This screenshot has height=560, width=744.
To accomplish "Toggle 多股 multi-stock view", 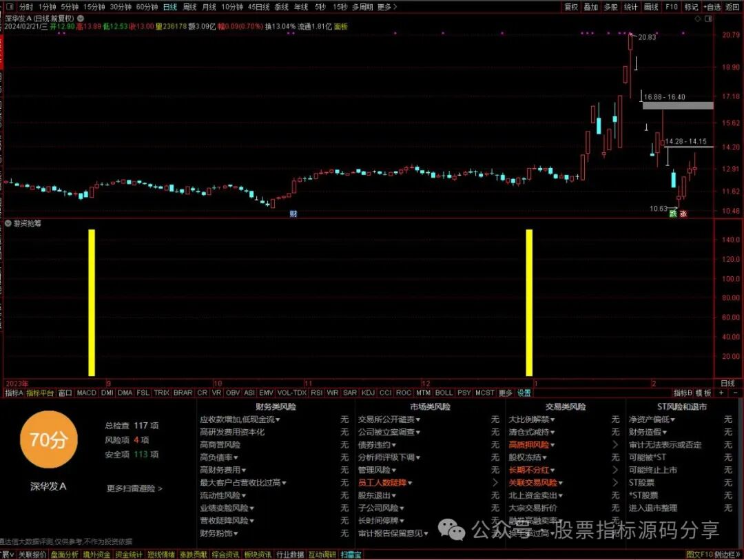I will coord(610,7).
